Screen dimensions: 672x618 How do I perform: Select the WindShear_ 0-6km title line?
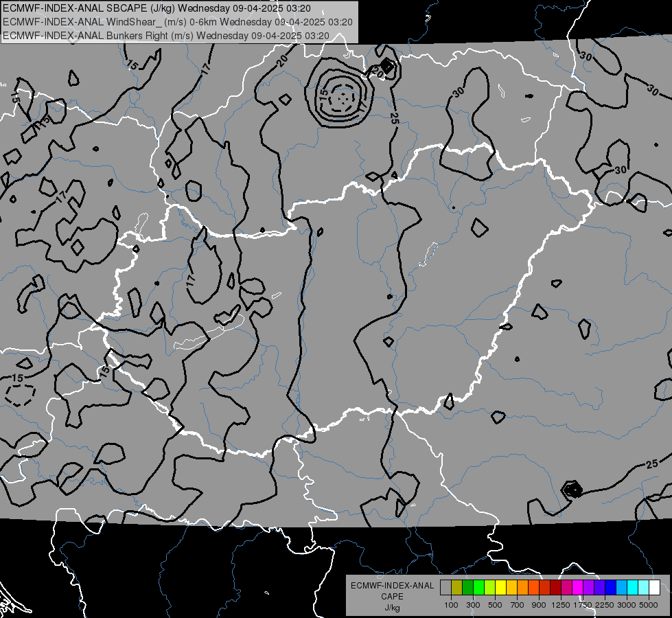point(178,22)
